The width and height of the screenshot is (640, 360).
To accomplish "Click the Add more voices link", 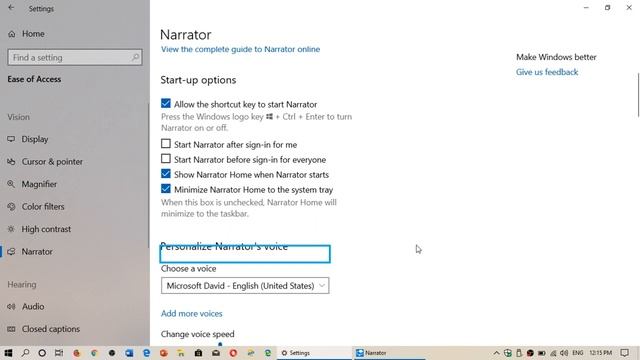I will click(191, 313).
